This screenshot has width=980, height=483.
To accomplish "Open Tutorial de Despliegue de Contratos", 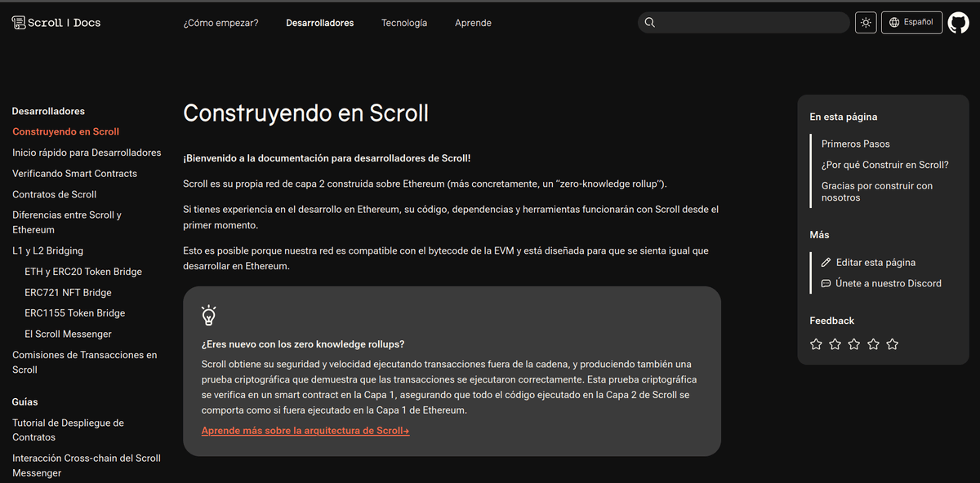I will coord(68,430).
